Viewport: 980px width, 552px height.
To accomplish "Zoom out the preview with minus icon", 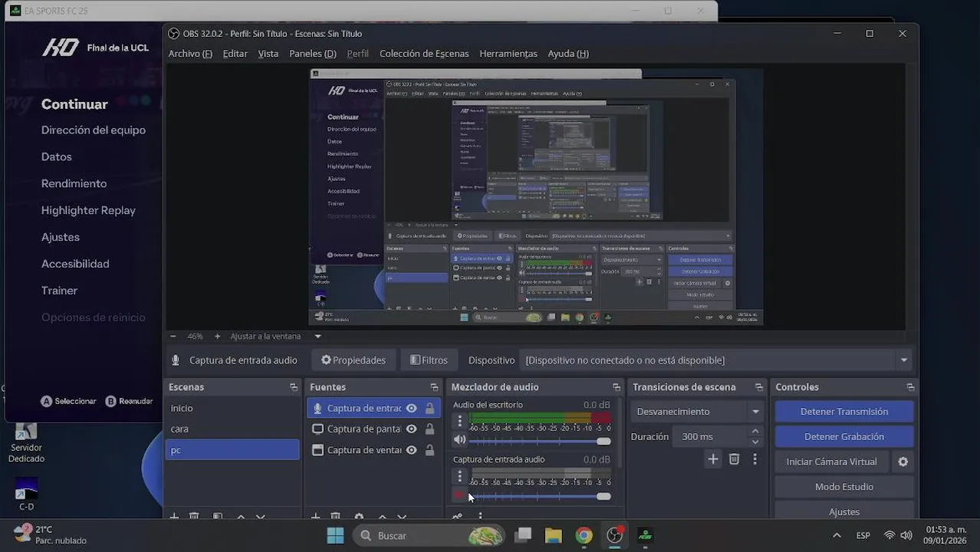I will 173,336.
